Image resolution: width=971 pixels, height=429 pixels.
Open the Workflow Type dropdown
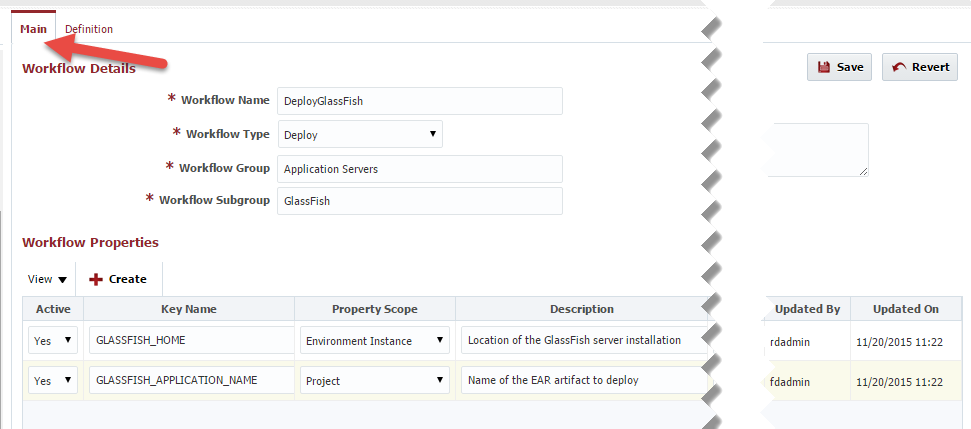(360, 134)
